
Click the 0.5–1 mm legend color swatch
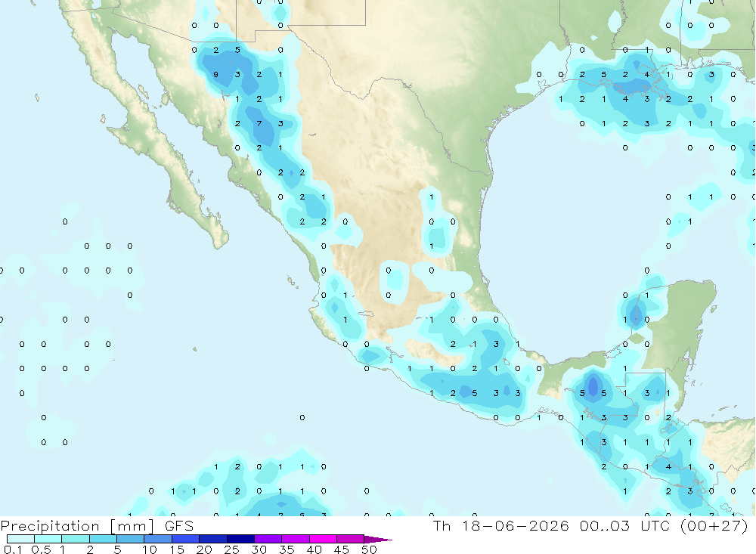click(48, 539)
